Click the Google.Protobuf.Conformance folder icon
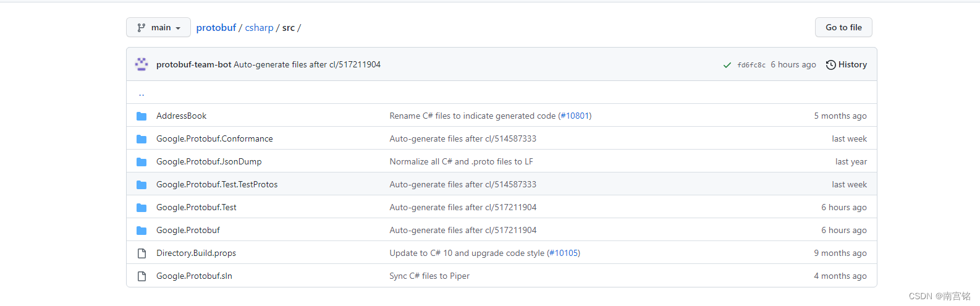 point(142,139)
